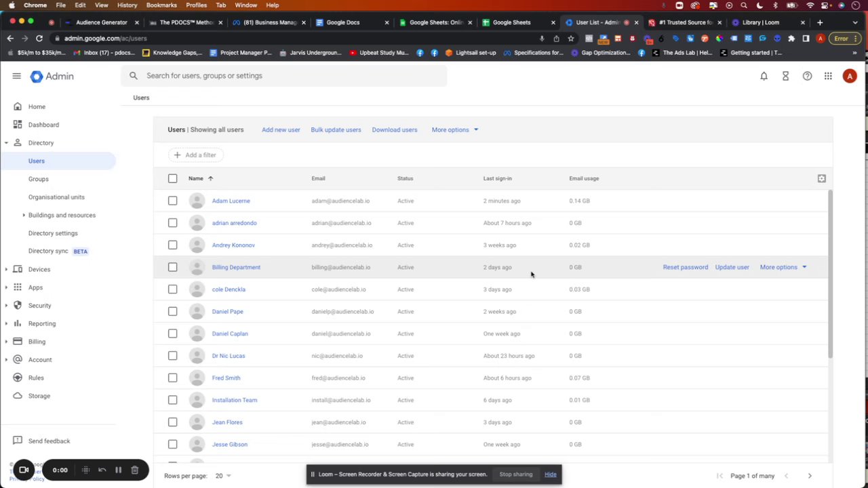
Task: Open More options dropdown in users toolbar
Action: click(x=455, y=129)
